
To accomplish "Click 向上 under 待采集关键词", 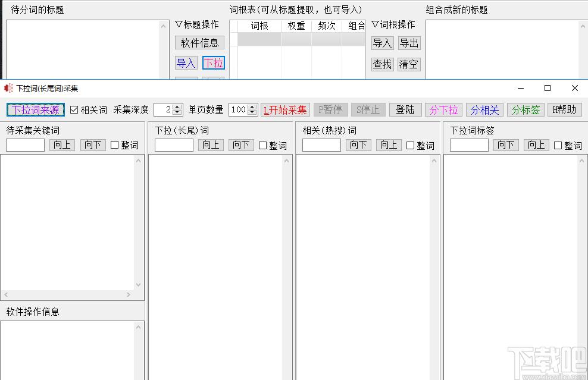I will pos(62,145).
